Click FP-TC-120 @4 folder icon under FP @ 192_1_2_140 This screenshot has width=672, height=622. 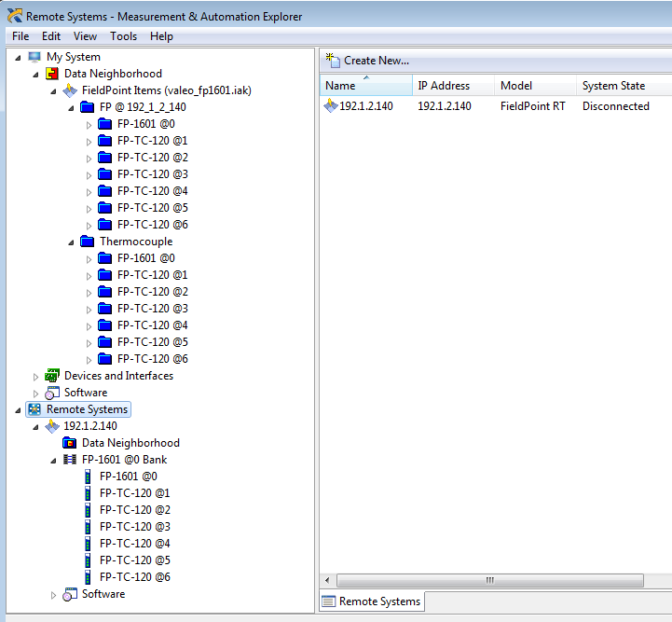click(x=104, y=191)
